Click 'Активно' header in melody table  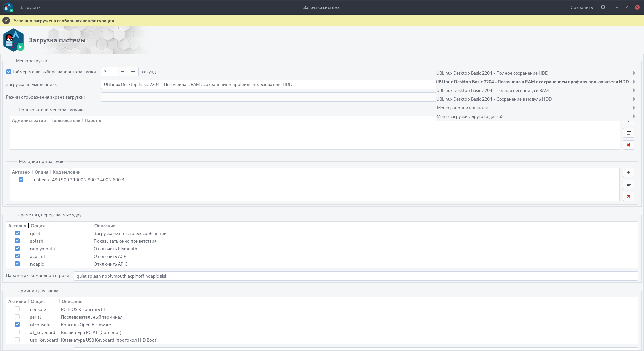coord(21,172)
